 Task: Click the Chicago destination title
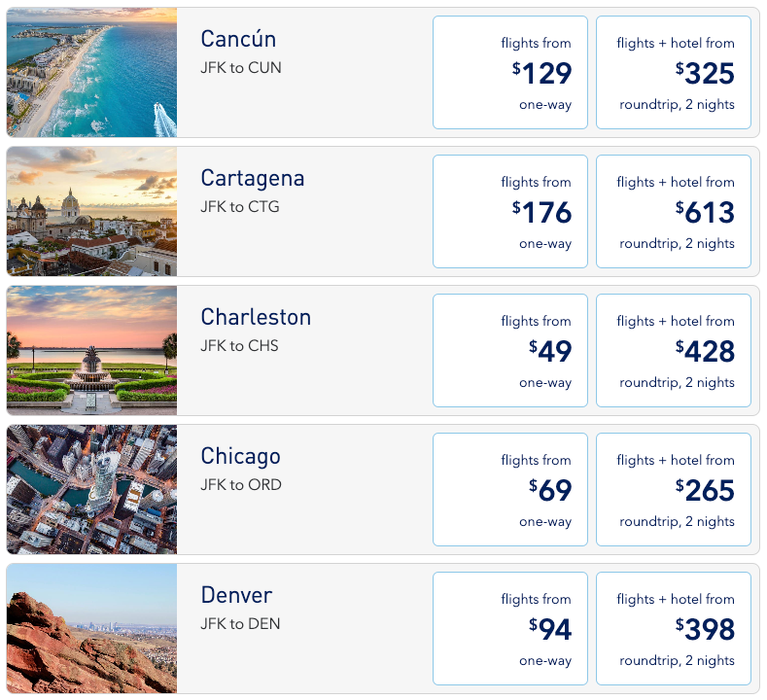241,456
